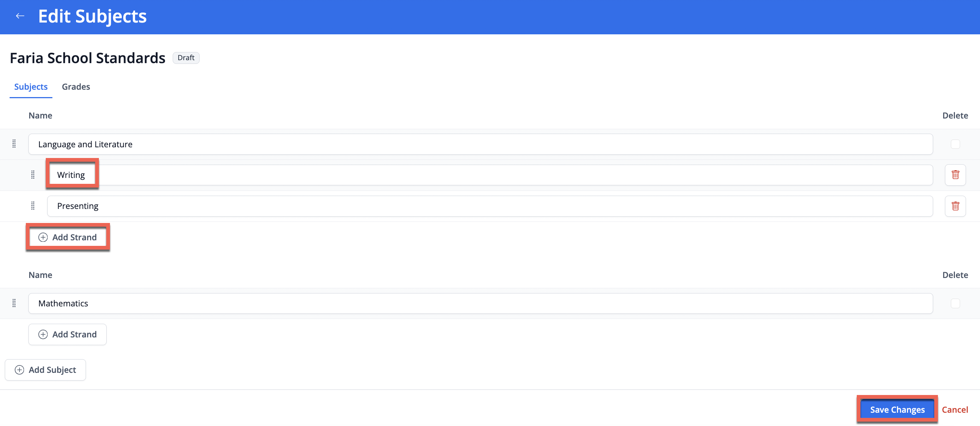Select the Subjects tab
The height and width of the screenshot is (426, 980).
coord(31,87)
